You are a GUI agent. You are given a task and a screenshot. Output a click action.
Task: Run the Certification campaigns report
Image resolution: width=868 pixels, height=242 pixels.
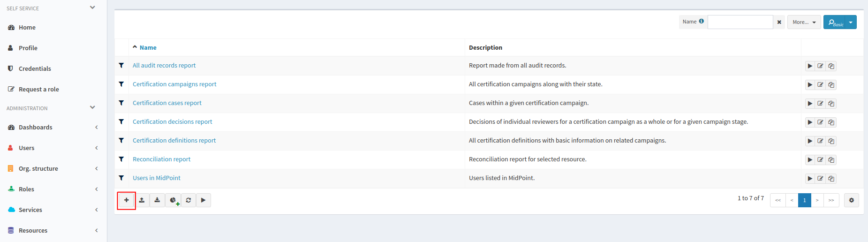[810, 85]
